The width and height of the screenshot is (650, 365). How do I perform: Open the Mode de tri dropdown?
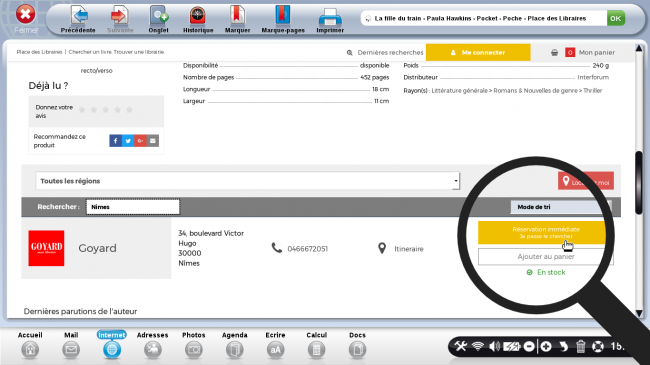(560, 207)
